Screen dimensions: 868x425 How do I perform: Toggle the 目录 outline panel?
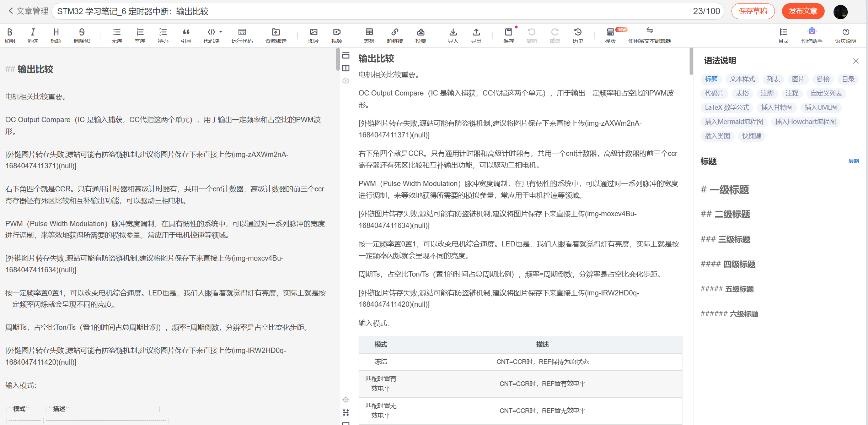click(783, 36)
